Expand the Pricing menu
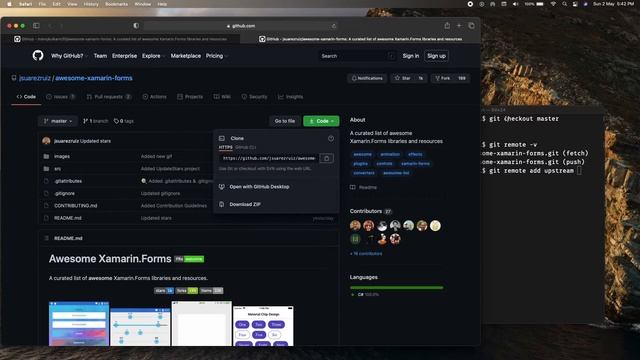The height and width of the screenshot is (360, 640). tap(217, 56)
